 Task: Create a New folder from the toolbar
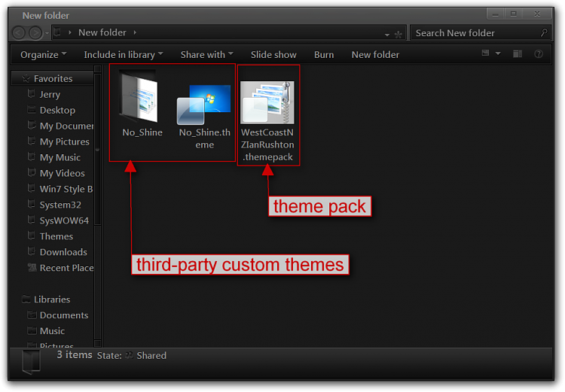coord(375,55)
